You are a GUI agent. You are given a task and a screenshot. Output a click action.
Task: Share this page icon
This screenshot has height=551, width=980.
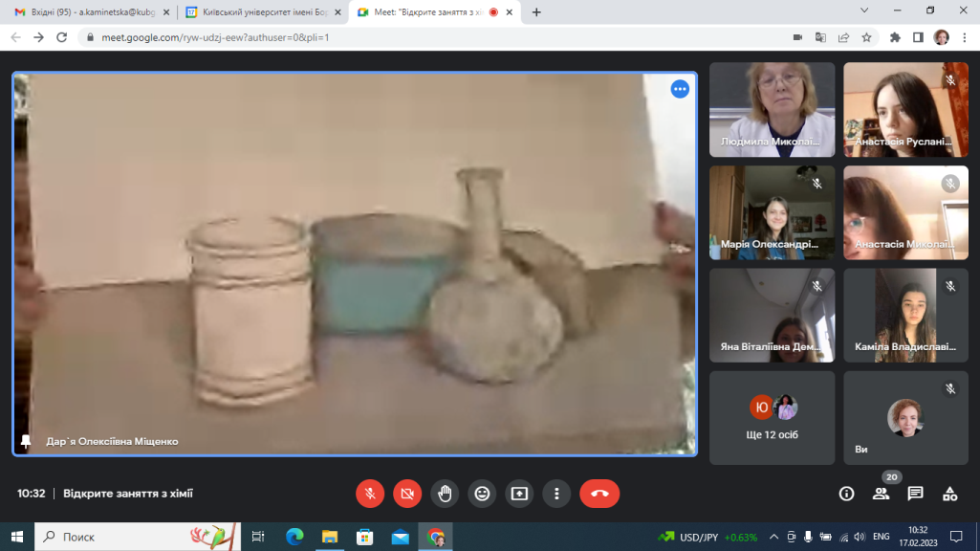click(x=843, y=37)
